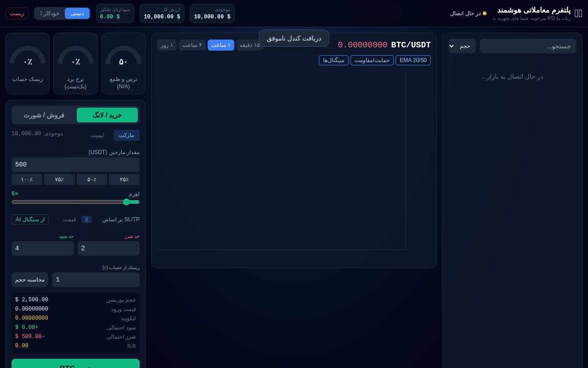Click the yellow connection status dot
Screen dimensions: 588x368
pos(485,13)
